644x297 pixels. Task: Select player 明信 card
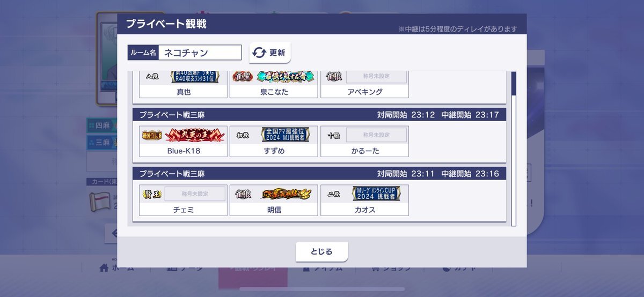[x=274, y=201]
